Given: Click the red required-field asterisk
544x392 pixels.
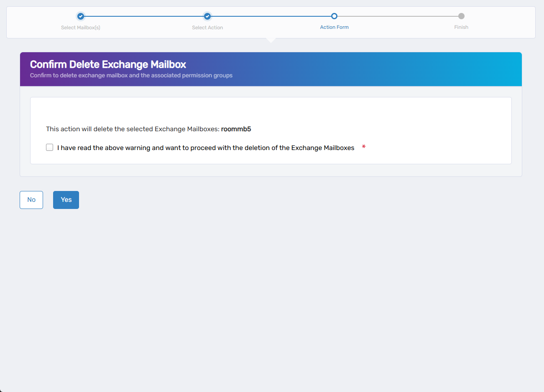Looking at the screenshot, I should click(364, 147).
